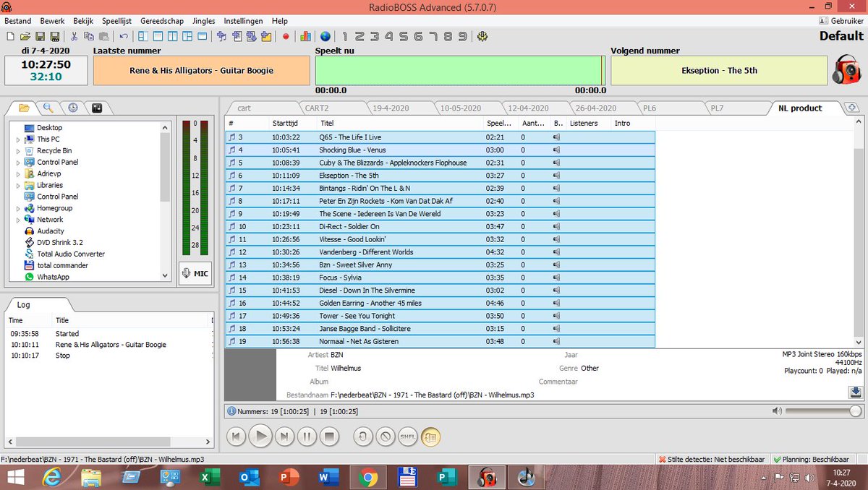This screenshot has width=868, height=490.
Task: Expand the Network tree node
Action: pyautogui.click(x=18, y=220)
